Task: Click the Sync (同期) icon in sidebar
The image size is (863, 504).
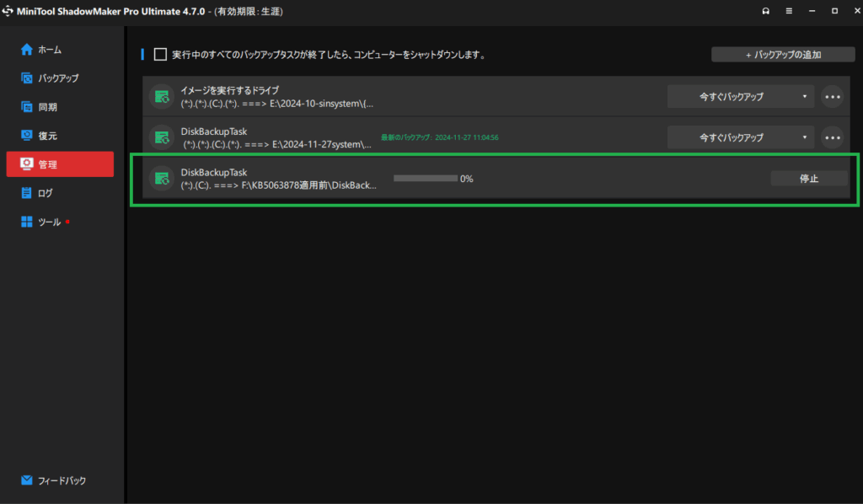Action: pyautogui.click(x=26, y=107)
